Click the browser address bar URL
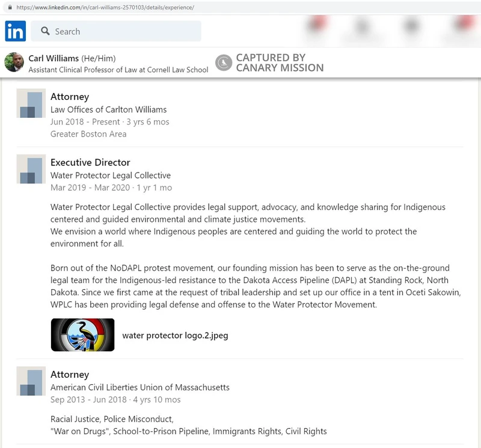Screen dimensions: 481x448 pyautogui.click(x=105, y=7)
